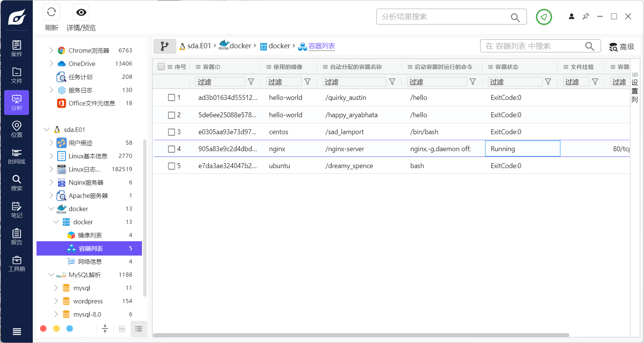Open the 时间线 sidebar section
This screenshot has height=343, width=644.
pyautogui.click(x=17, y=156)
